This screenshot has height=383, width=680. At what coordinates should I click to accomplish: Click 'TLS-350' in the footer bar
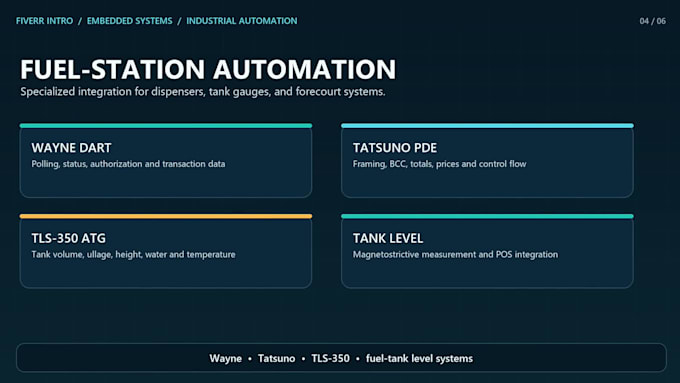(x=330, y=359)
